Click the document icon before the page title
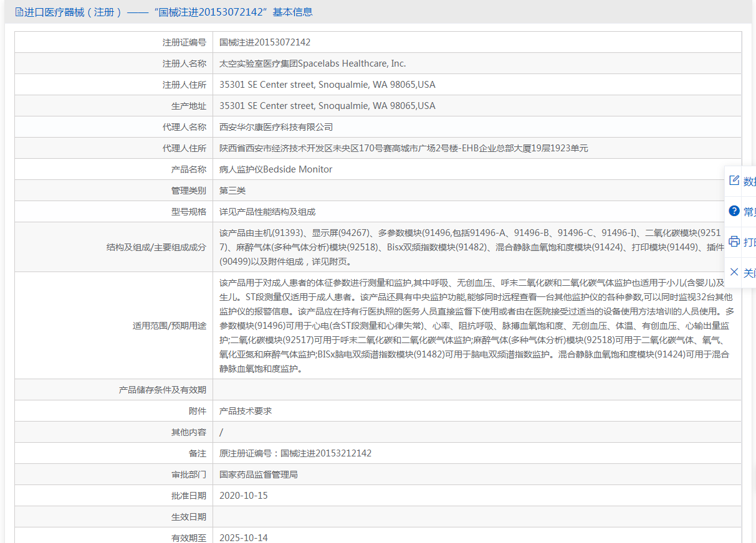The image size is (756, 543). tap(19, 12)
